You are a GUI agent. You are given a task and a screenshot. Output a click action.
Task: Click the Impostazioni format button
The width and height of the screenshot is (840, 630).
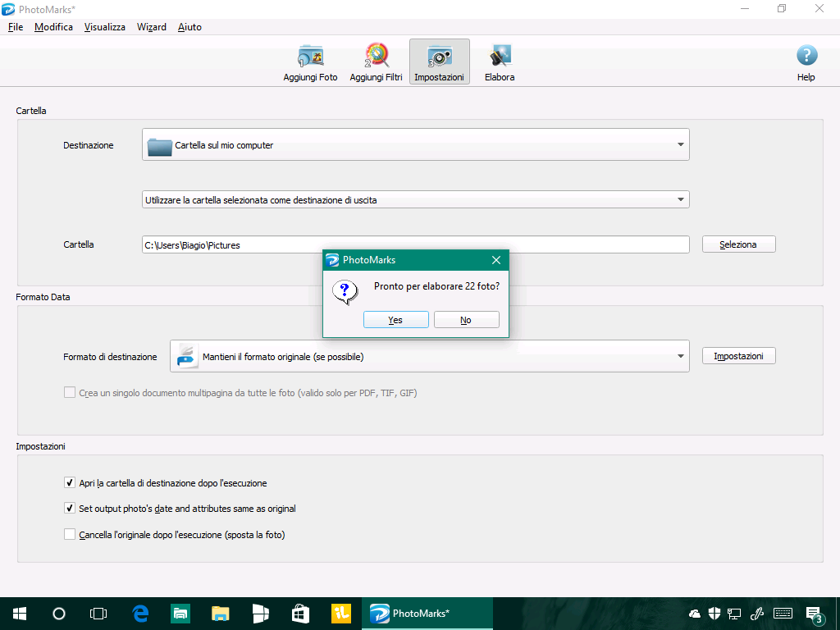point(739,356)
